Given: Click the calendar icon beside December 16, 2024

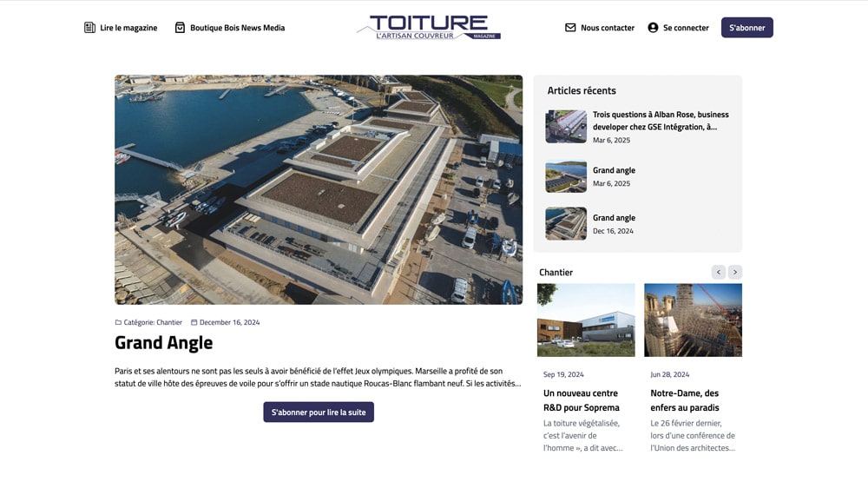Looking at the screenshot, I should point(194,322).
